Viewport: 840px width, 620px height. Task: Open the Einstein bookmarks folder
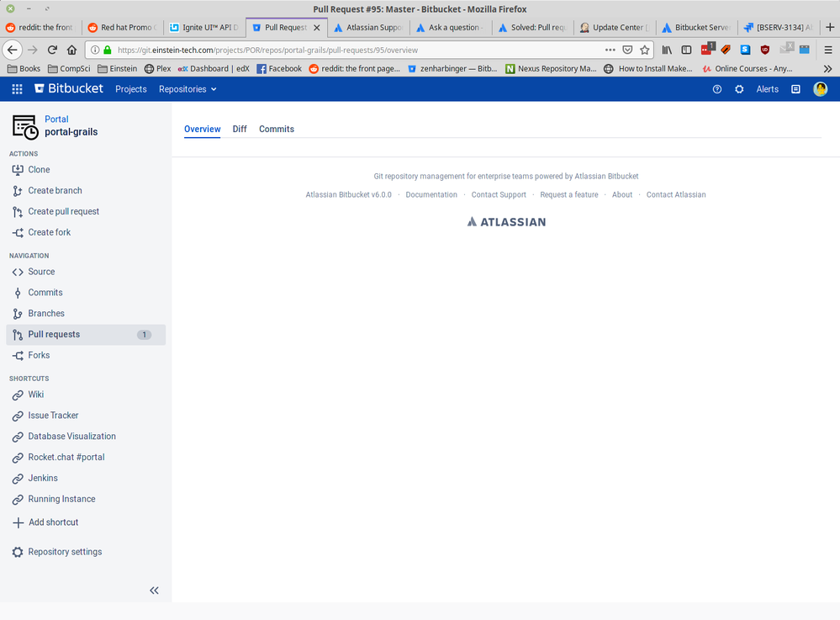(x=117, y=69)
